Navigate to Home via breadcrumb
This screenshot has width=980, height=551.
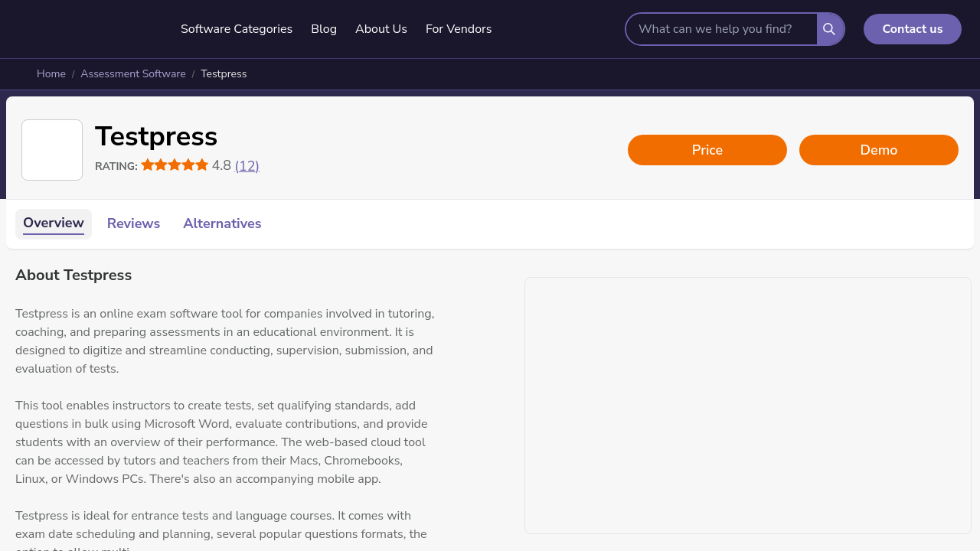pos(51,74)
